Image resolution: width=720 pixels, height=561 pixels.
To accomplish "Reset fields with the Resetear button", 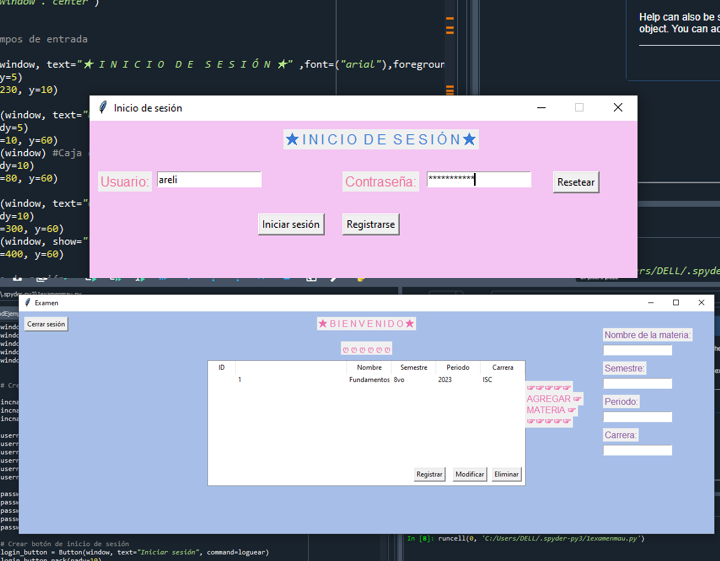I will tap(576, 182).
